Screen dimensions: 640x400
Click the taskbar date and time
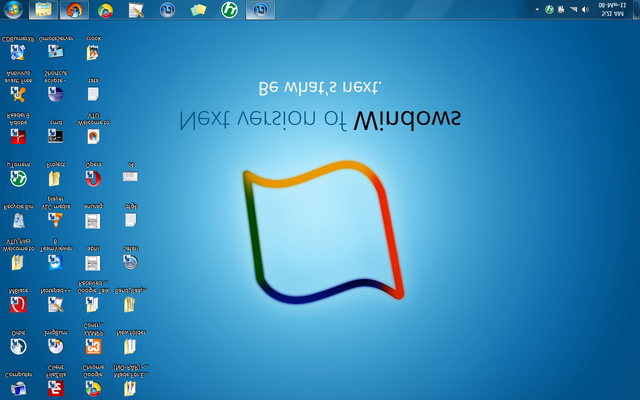(x=612, y=9)
